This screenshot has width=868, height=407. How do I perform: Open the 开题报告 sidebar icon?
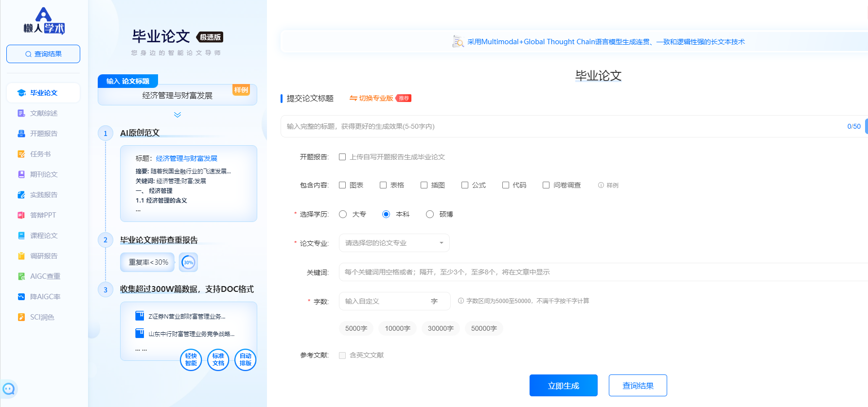click(x=21, y=134)
